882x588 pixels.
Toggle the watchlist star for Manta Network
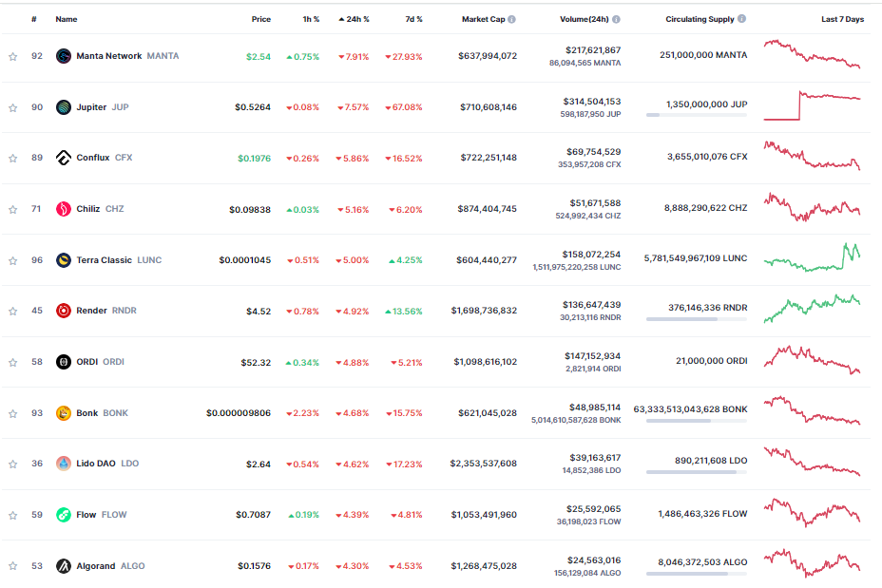point(13,56)
